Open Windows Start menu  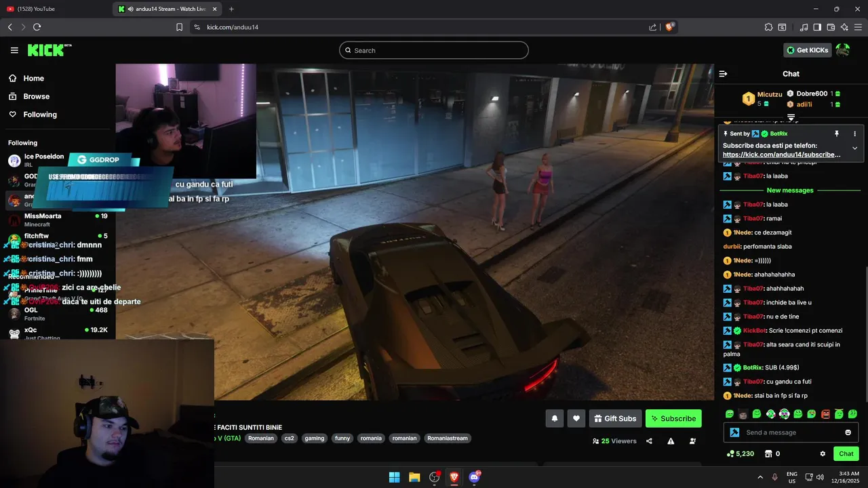pos(394,477)
